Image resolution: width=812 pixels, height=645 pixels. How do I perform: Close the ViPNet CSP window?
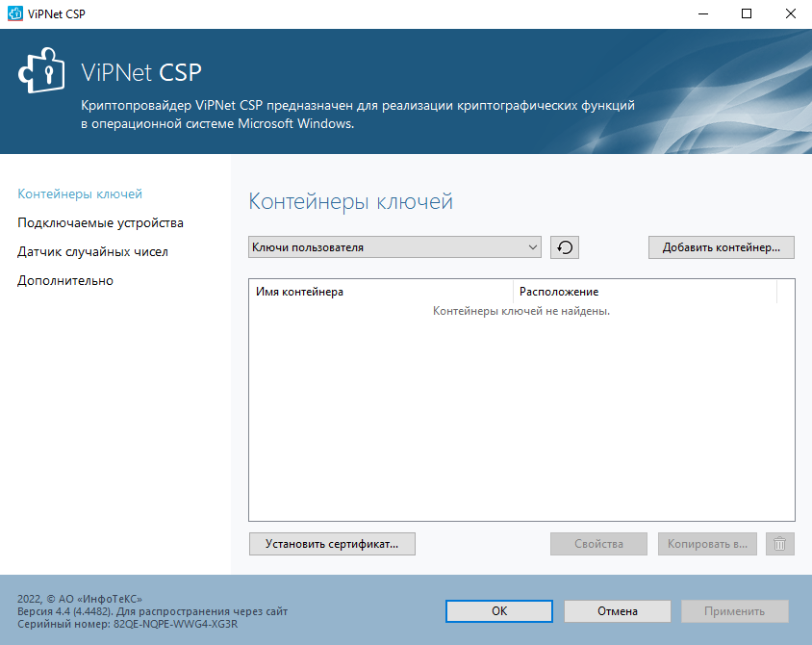[x=790, y=14]
